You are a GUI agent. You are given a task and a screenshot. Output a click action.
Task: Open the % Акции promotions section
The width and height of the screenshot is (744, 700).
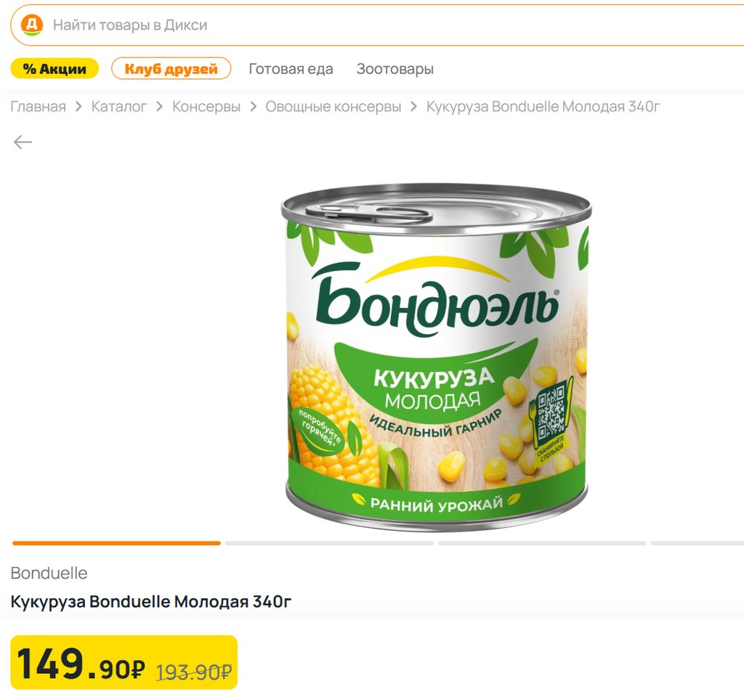coord(54,69)
